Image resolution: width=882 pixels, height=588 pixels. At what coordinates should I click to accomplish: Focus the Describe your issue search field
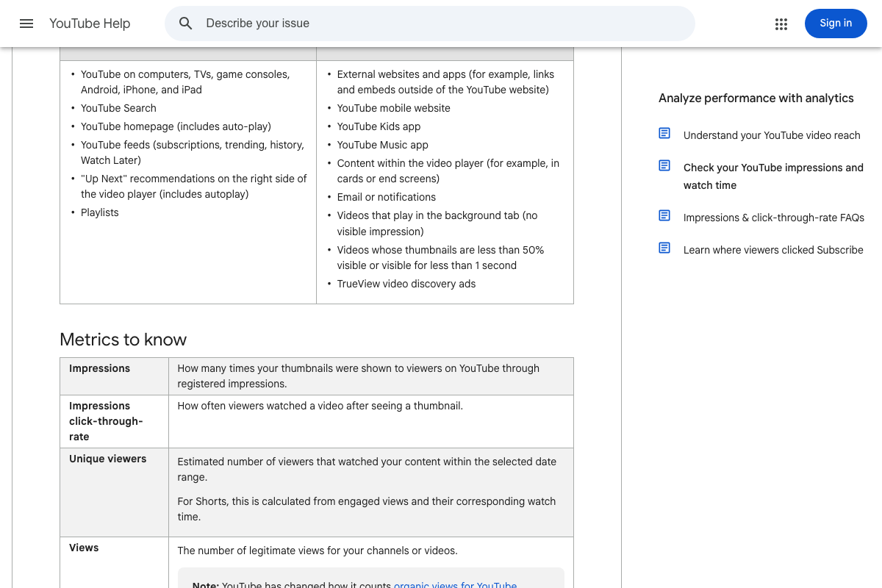(x=430, y=24)
